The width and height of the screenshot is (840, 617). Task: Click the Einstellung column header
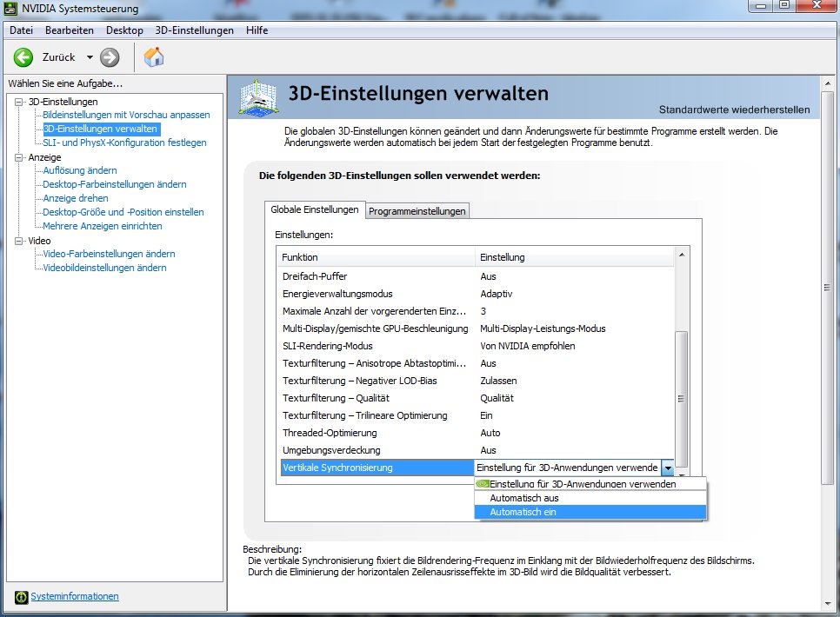click(x=574, y=257)
